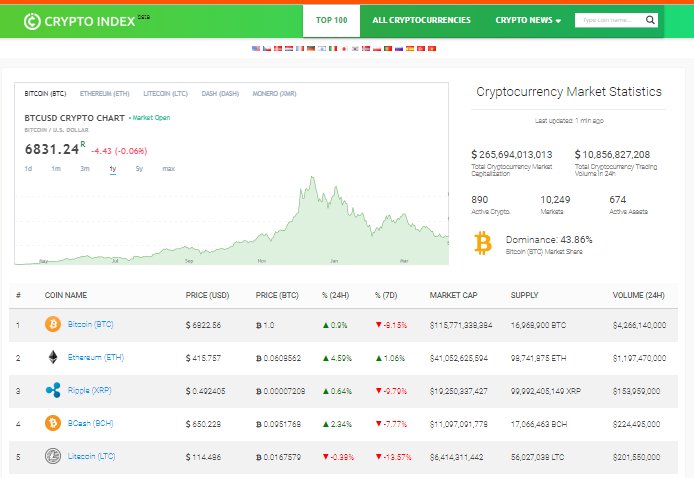
Task: Click the Dominance: 43.86% text
Action: pos(549,240)
